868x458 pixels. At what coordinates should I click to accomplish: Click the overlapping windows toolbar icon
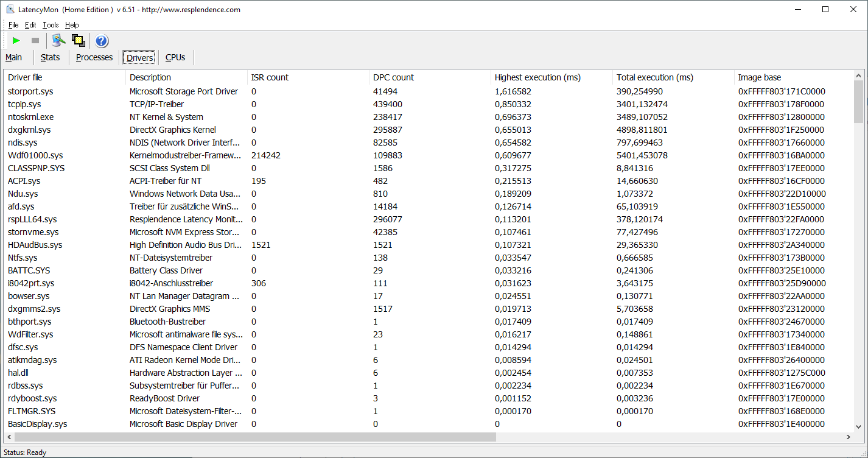(x=78, y=41)
